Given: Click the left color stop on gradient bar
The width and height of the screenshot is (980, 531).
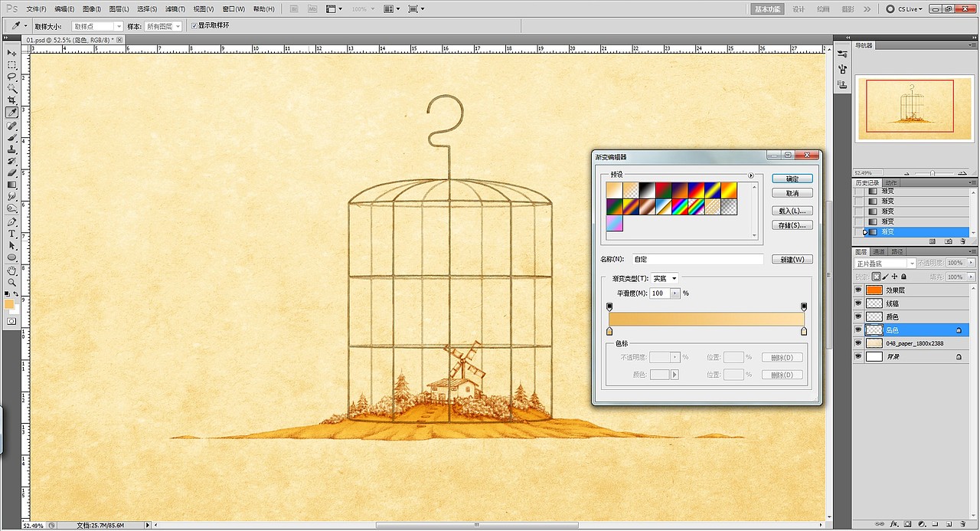Looking at the screenshot, I should pos(609,331).
